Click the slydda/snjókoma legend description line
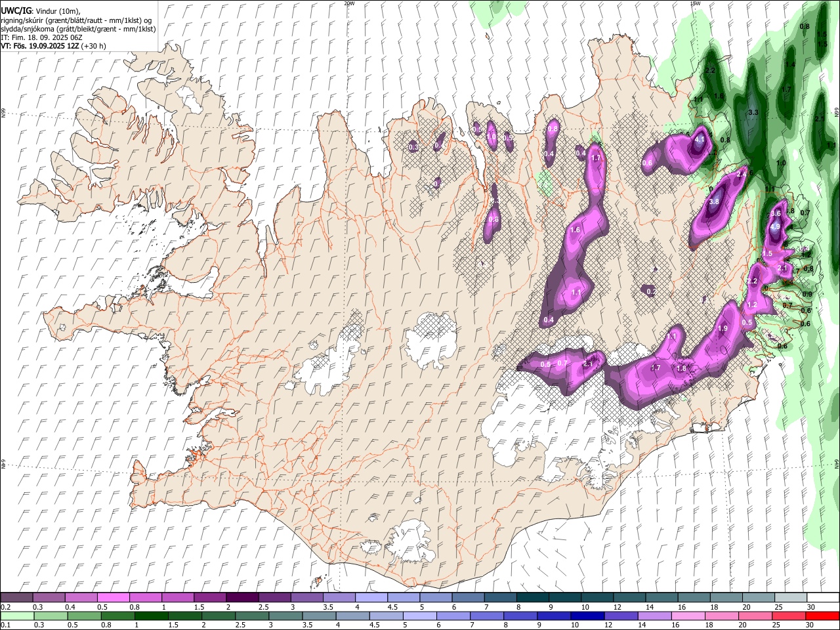The image size is (840, 630). (78, 29)
